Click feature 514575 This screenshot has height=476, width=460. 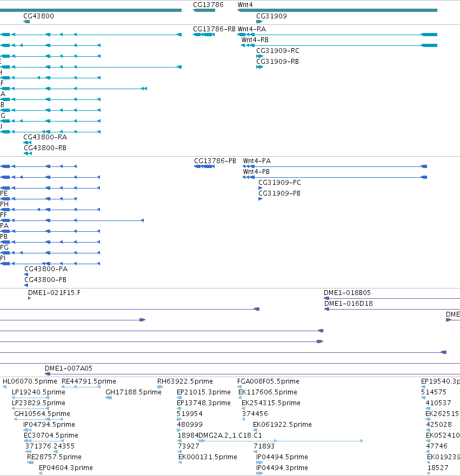point(434,392)
